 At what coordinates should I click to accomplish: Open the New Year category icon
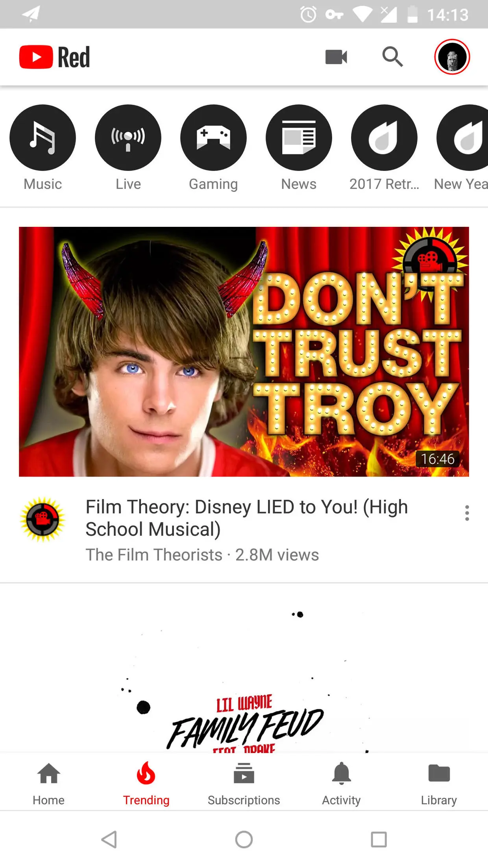point(463,137)
